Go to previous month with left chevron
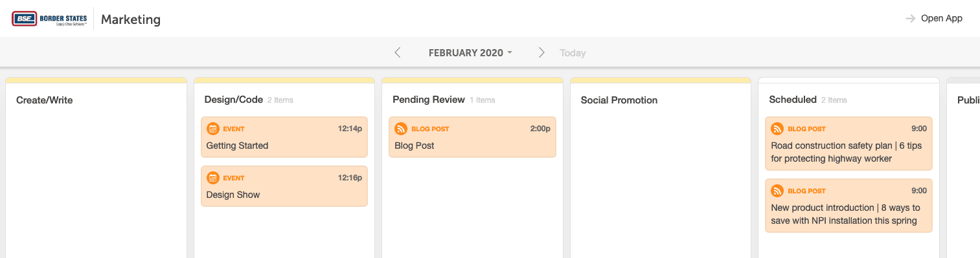Image resolution: width=980 pixels, height=258 pixels. [398, 52]
